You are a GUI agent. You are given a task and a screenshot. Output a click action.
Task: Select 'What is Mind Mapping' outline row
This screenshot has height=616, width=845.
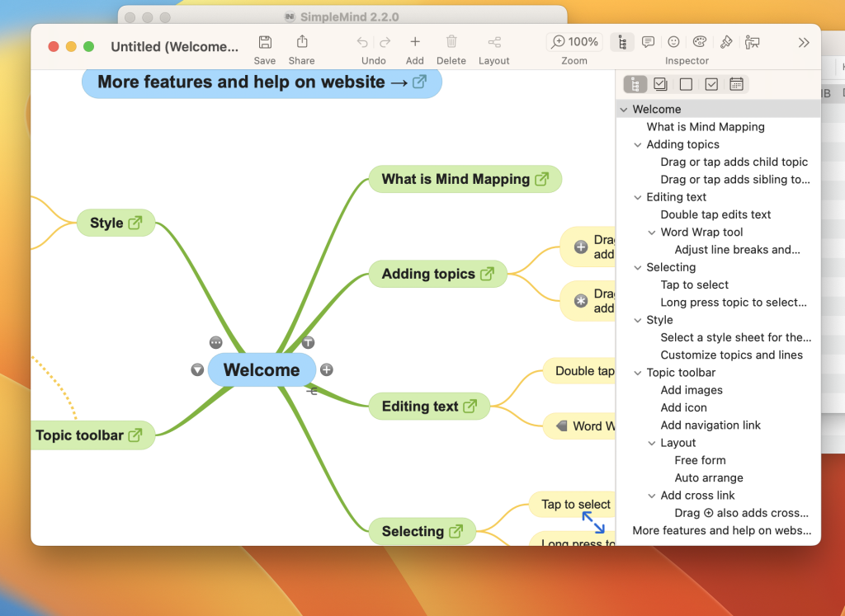(719, 126)
